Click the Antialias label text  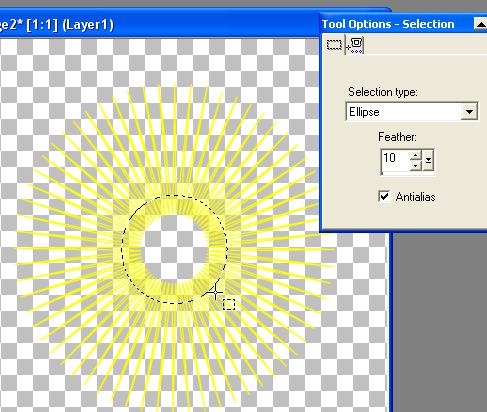(x=415, y=197)
